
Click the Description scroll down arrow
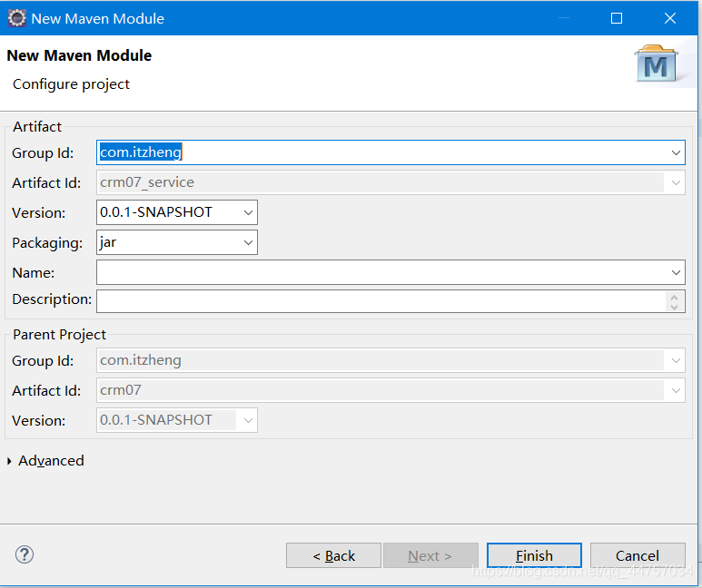tap(675, 307)
